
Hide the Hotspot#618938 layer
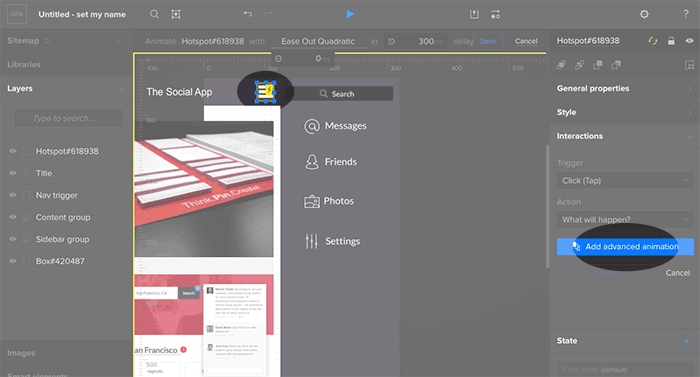point(12,151)
